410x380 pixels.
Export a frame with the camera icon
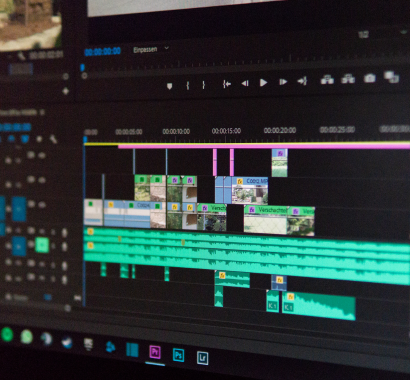(369, 78)
